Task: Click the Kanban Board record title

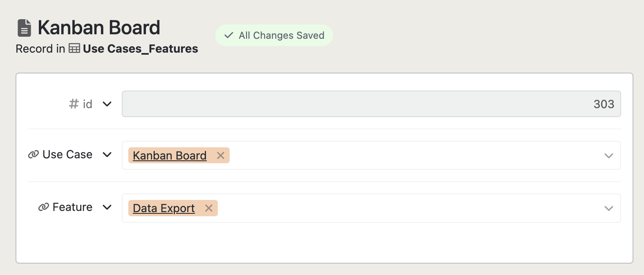Action: [98, 27]
